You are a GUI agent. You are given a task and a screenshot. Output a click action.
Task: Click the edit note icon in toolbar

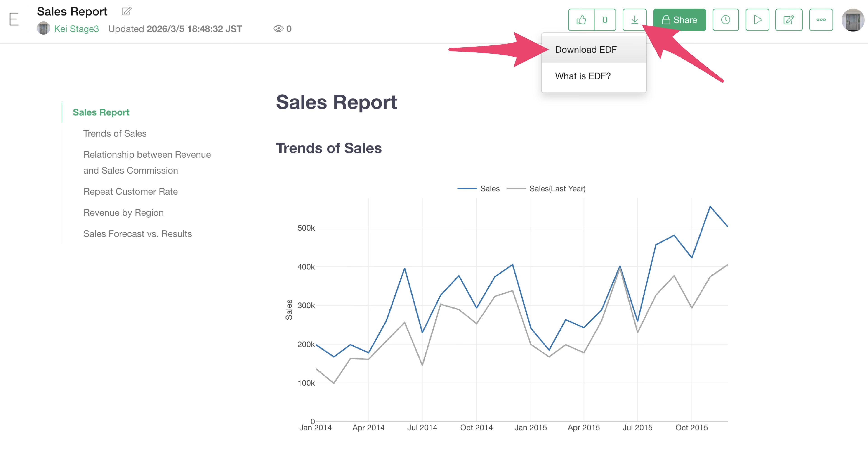788,20
